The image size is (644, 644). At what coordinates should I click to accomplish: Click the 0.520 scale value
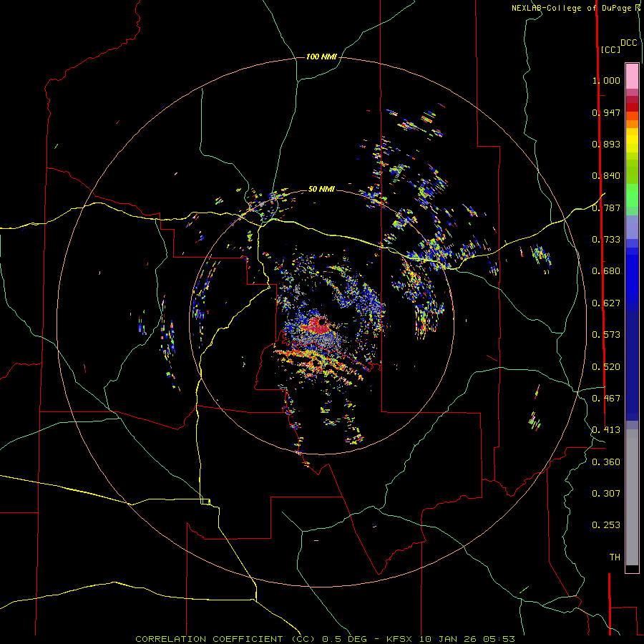pos(606,367)
